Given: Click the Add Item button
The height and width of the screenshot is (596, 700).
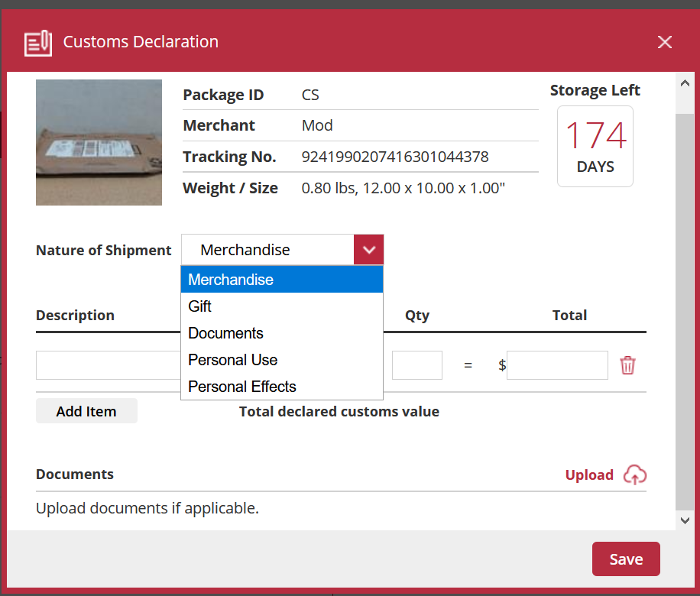Looking at the screenshot, I should [86, 411].
